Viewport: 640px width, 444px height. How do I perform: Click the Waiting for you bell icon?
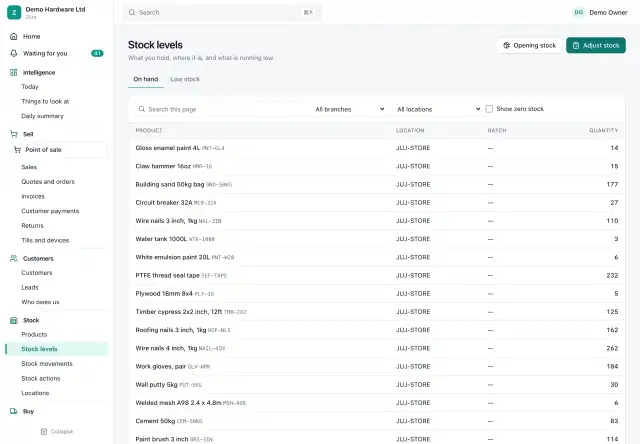coord(13,53)
